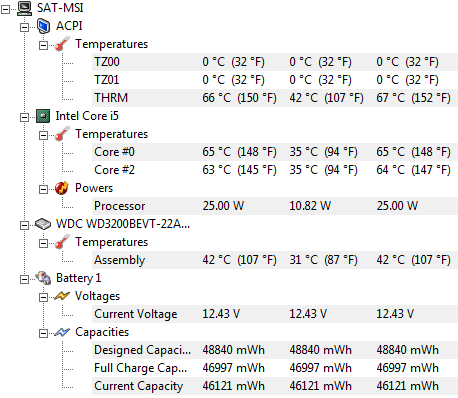Collapse the Powers group

click(x=43, y=189)
